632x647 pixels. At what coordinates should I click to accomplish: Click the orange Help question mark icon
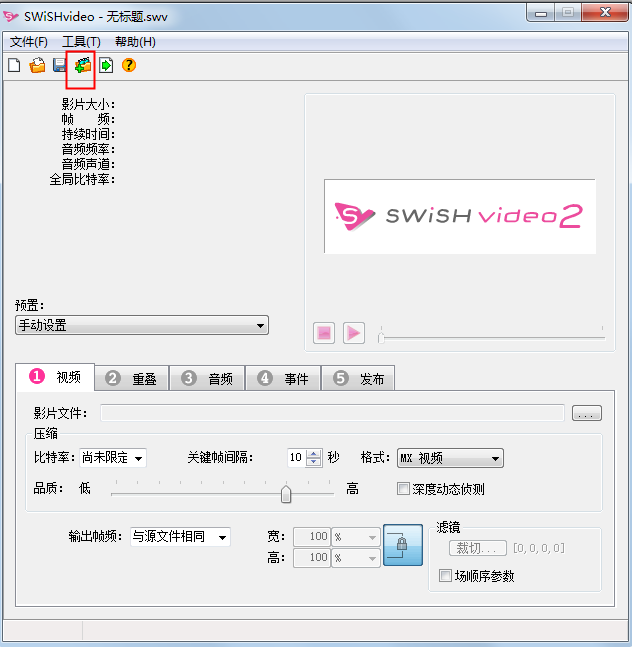(x=129, y=65)
